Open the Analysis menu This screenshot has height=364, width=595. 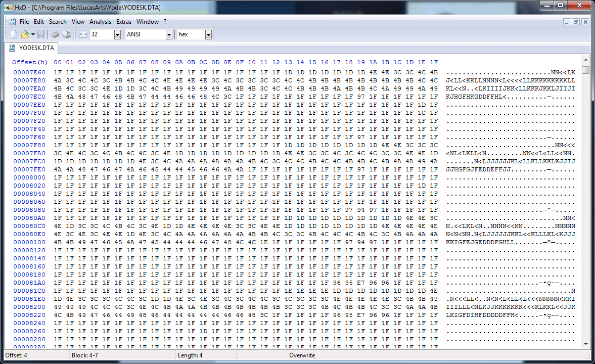click(x=100, y=22)
